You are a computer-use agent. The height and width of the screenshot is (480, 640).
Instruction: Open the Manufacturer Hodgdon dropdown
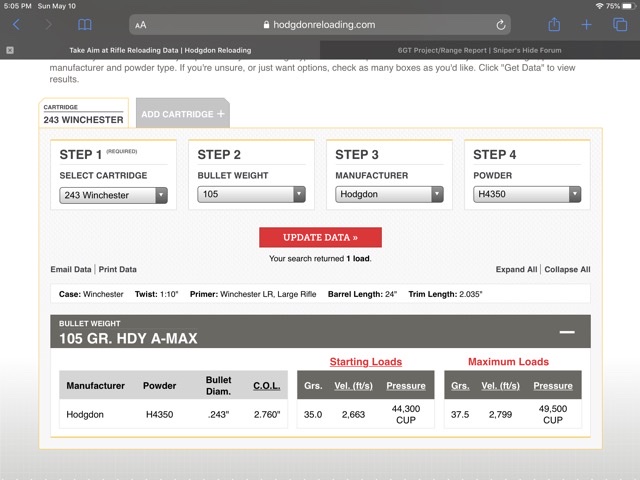click(389, 194)
